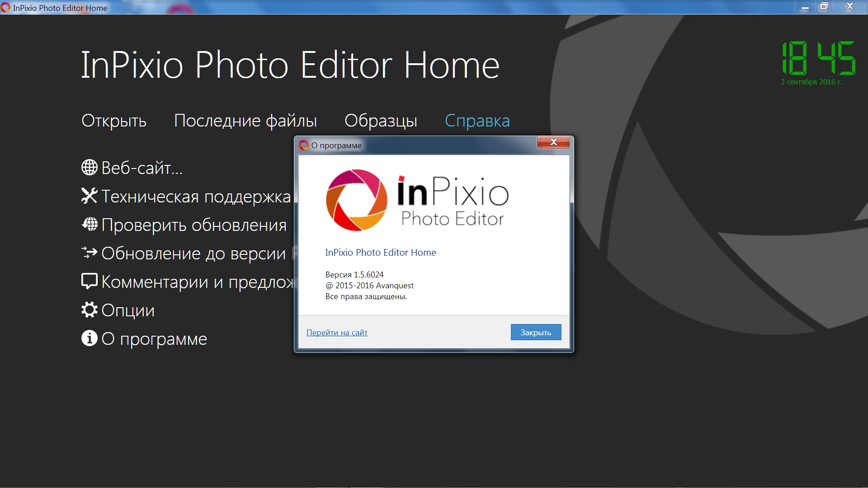
Task: Open the Образцы tab
Action: (x=381, y=121)
